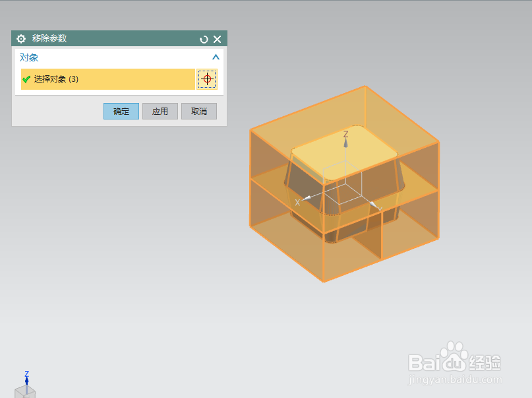Click the Z axis arrow on the model
This screenshot has width=532, height=398.
[345, 143]
